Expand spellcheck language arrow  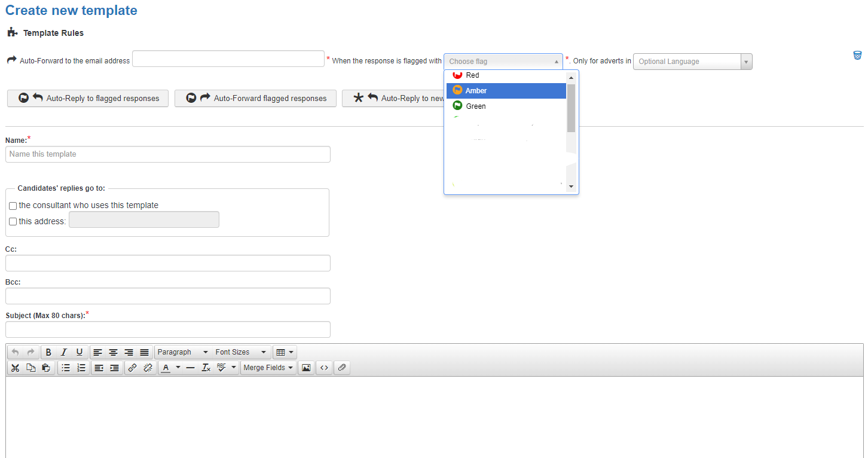[x=234, y=368]
